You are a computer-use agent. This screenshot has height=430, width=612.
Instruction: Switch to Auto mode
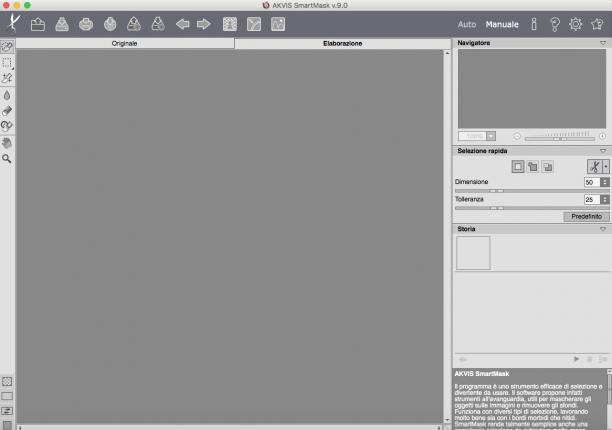coord(467,25)
